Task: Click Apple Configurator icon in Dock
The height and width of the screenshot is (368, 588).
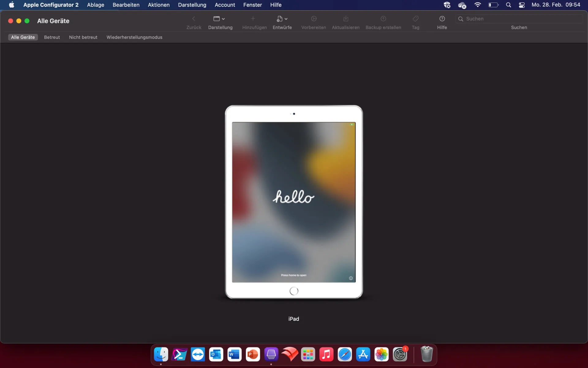Action: (271, 354)
